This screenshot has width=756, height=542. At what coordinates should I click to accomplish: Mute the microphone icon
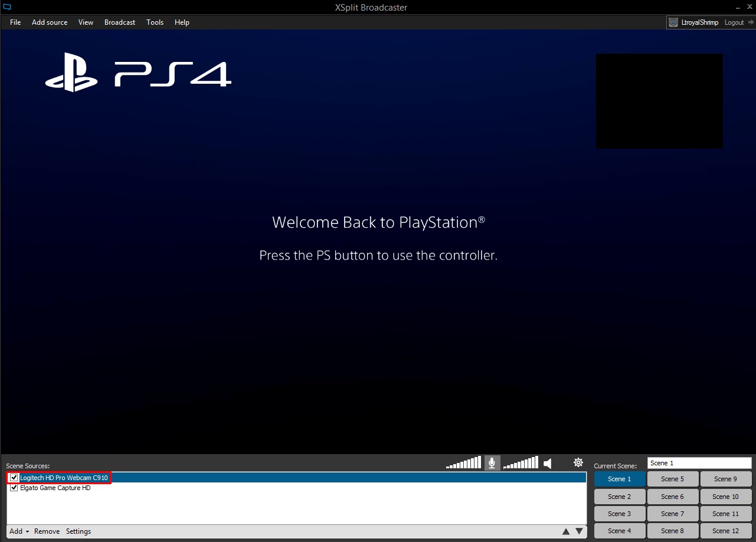[492, 463]
